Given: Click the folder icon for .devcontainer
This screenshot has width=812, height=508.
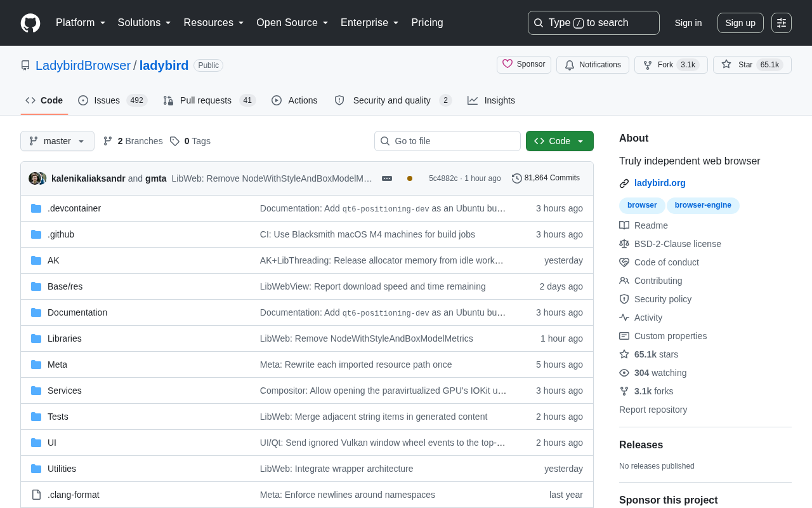Looking at the screenshot, I should (36, 208).
